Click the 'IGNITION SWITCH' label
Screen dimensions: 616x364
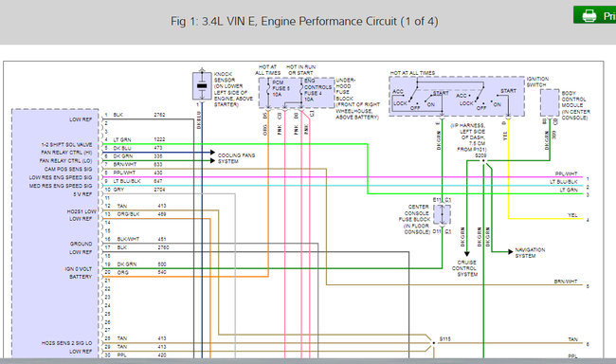pos(537,82)
